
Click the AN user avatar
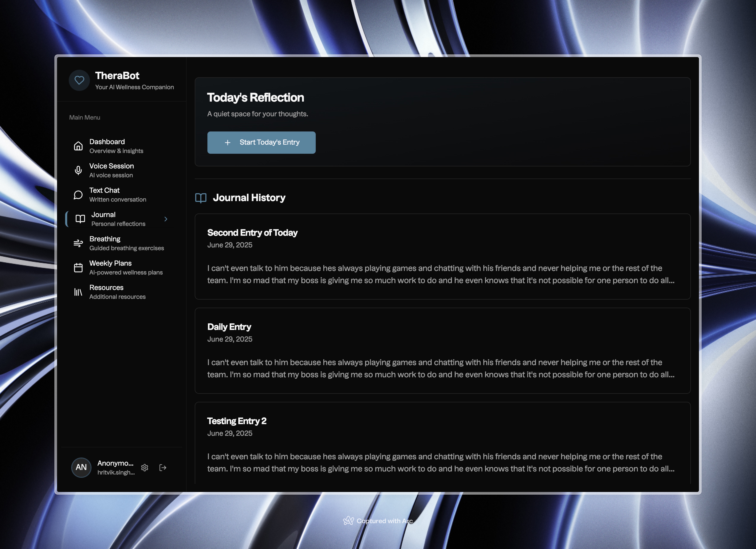coord(81,467)
